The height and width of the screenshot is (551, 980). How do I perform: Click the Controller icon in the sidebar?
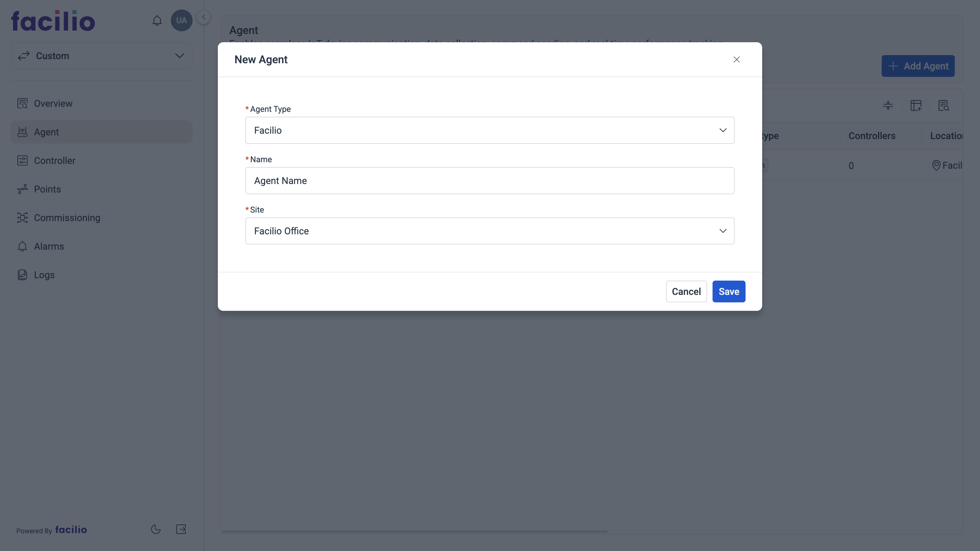(x=22, y=160)
